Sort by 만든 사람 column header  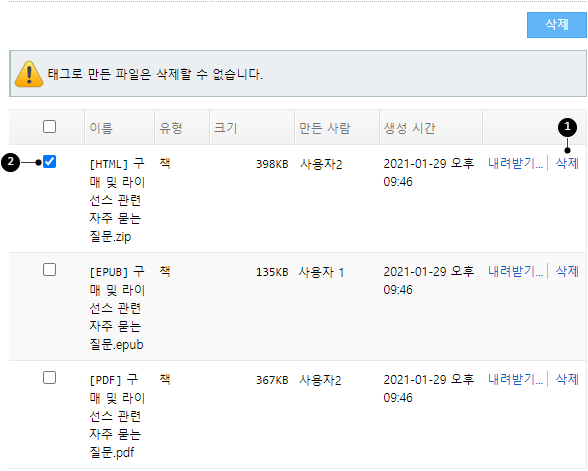[325, 128]
